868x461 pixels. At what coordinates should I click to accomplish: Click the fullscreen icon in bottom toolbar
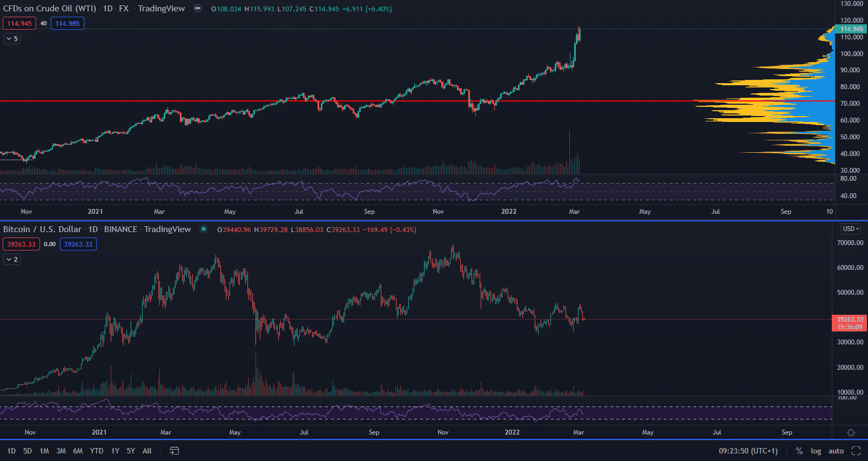pyautogui.click(x=856, y=451)
